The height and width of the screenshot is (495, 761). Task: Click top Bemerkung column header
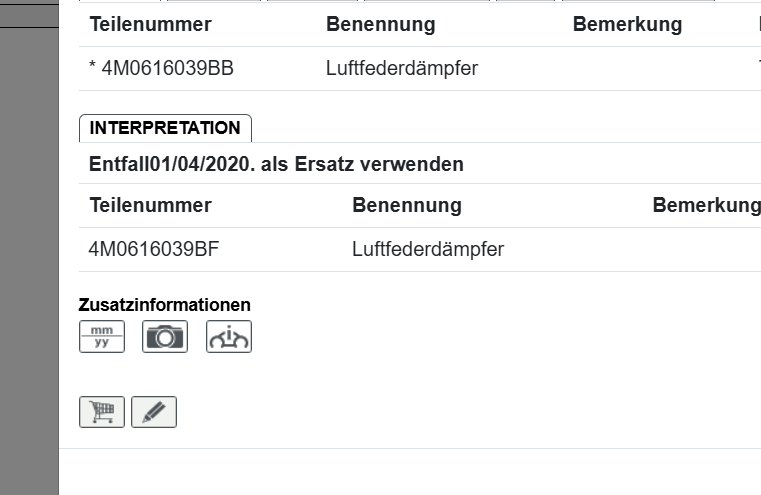[x=627, y=25]
